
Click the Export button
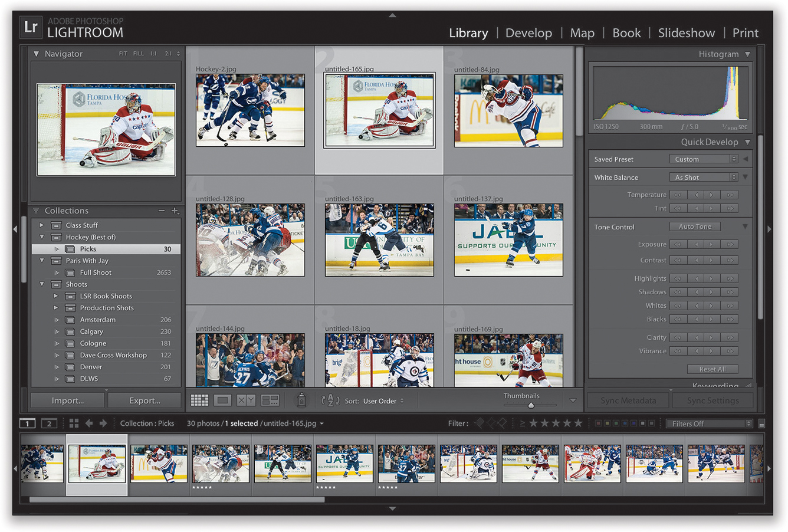pyautogui.click(x=145, y=400)
